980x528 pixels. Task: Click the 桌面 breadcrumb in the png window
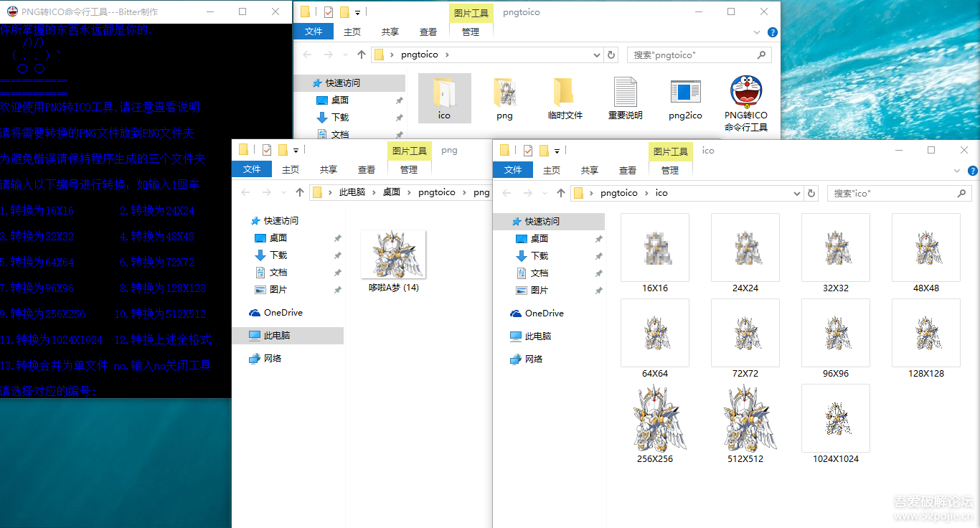[392, 192]
